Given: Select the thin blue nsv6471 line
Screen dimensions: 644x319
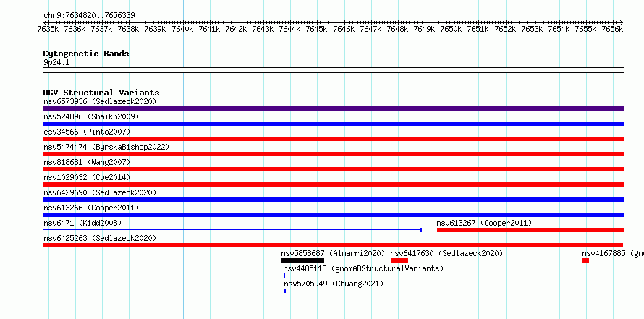Looking at the screenshot, I should (x=232, y=230).
